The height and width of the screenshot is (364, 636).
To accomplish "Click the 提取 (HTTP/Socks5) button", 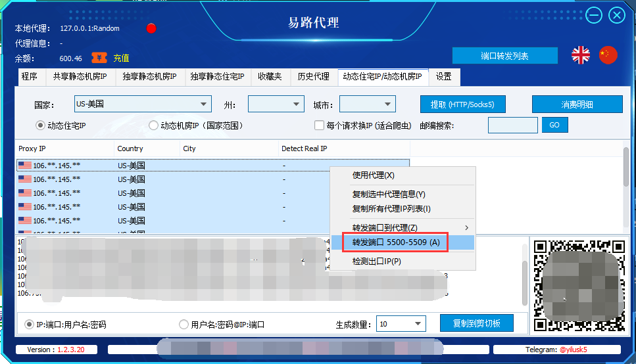I will [462, 104].
